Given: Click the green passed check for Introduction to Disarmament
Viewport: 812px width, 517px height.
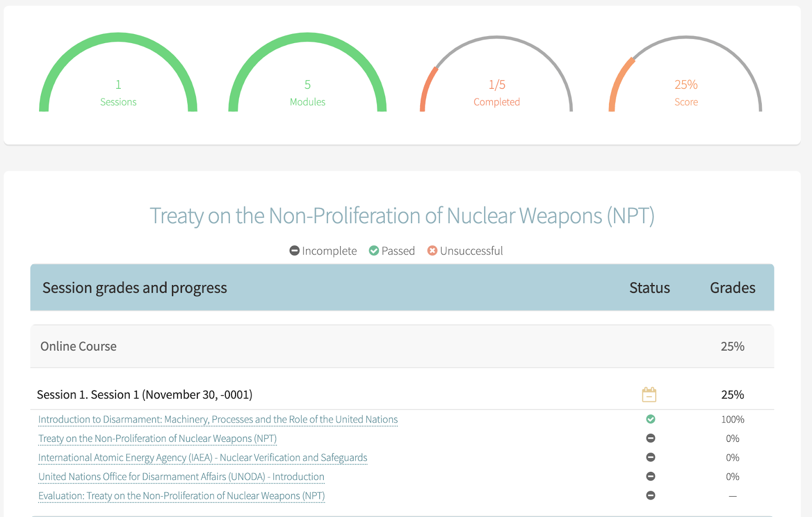Looking at the screenshot, I should (651, 419).
